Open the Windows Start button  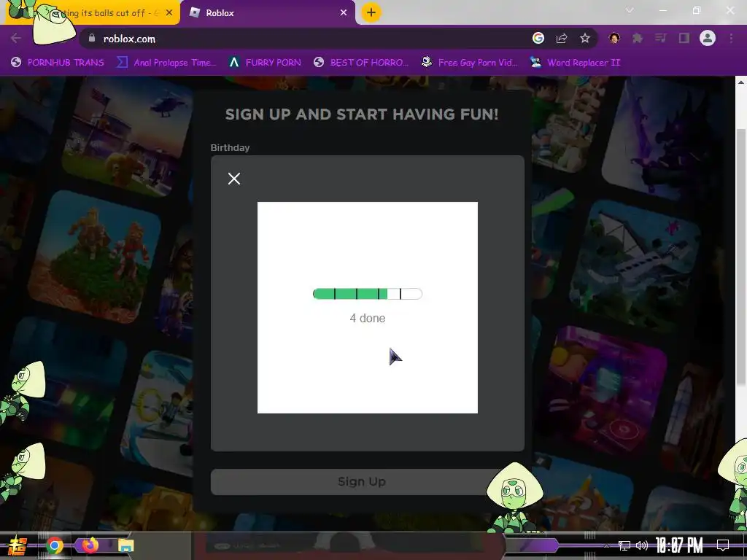18,546
